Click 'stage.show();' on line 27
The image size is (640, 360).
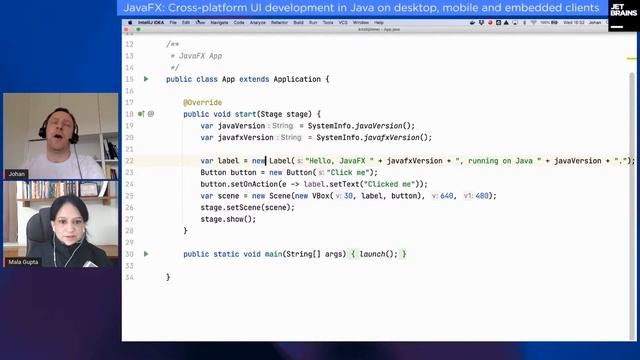(x=228, y=219)
